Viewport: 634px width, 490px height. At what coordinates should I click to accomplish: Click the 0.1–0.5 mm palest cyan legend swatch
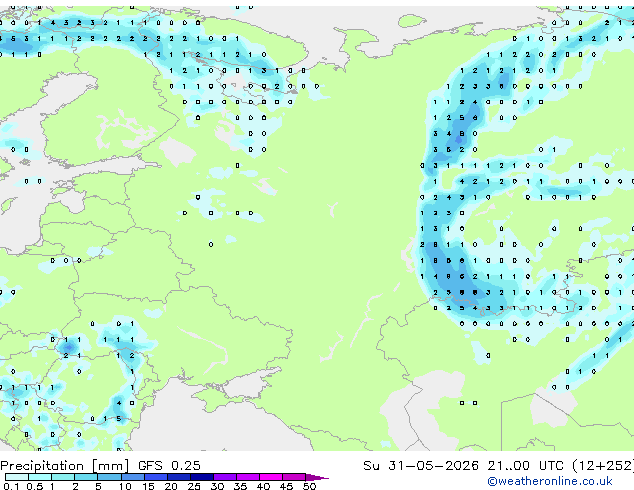click(x=17, y=477)
